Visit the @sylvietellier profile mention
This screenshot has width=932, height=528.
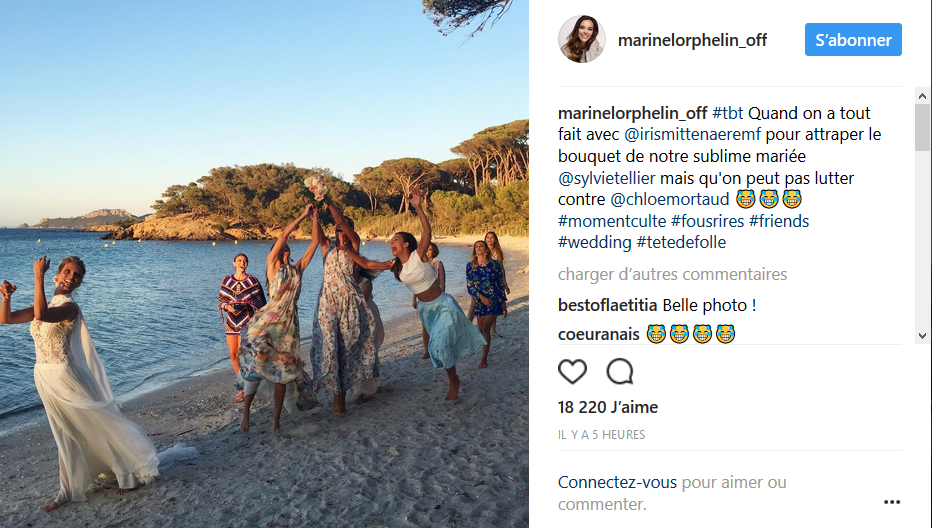coord(620,178)
